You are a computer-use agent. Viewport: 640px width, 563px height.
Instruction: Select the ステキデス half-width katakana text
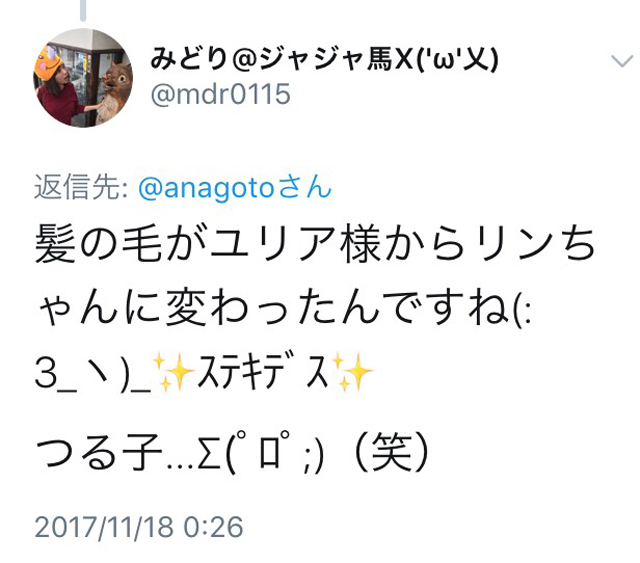(263, 372)
